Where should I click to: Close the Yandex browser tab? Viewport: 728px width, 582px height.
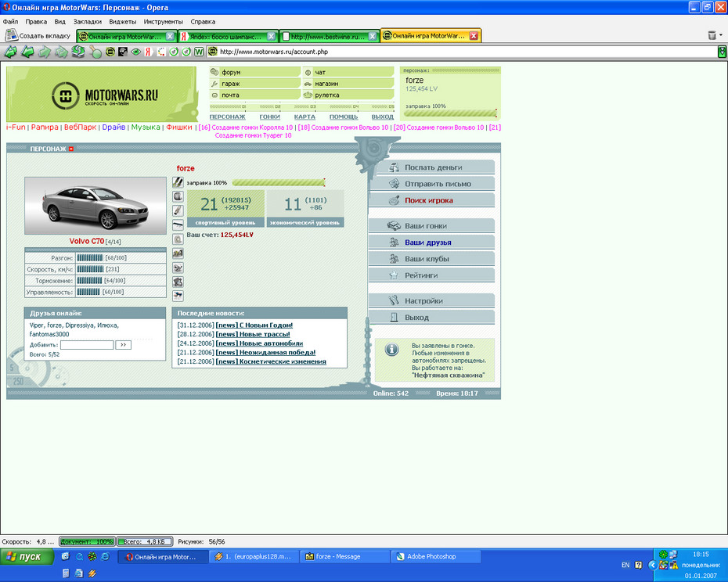coord(271,36)
